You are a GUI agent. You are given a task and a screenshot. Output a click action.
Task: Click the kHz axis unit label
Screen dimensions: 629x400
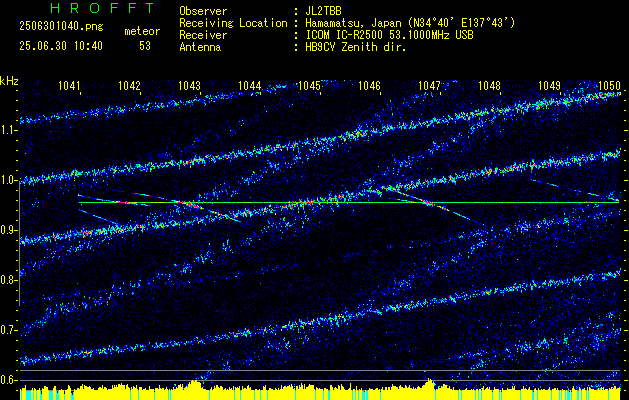pos(9,81)
